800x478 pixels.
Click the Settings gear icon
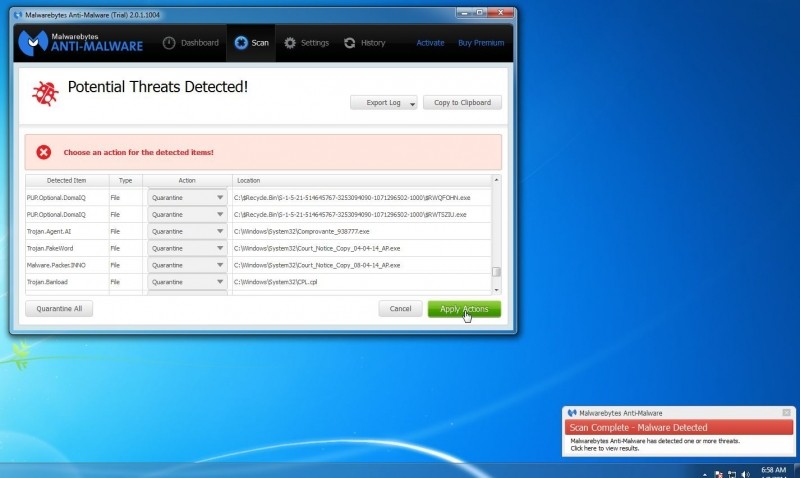[290, 43]
